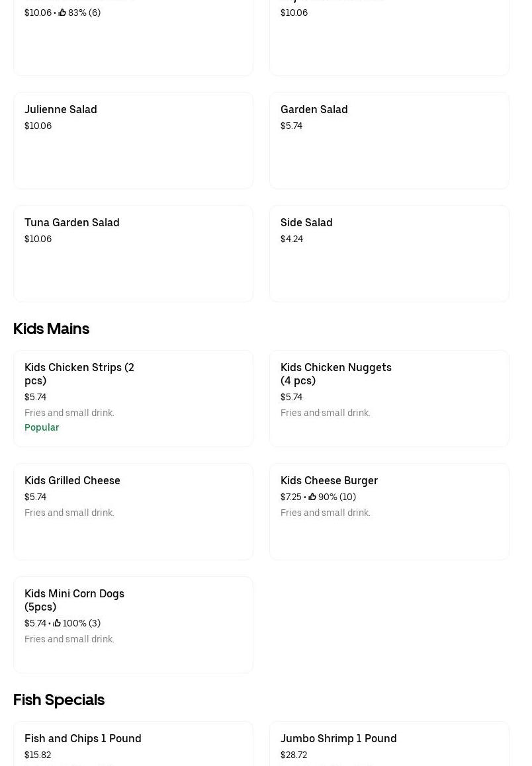
Task: Open Fish and Chips 1 Pound
Action: pos(133,744)
